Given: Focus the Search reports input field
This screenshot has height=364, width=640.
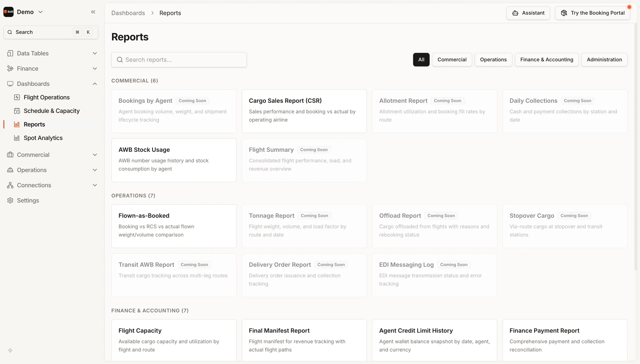Looking at the screenshot, I should point(179,60).
